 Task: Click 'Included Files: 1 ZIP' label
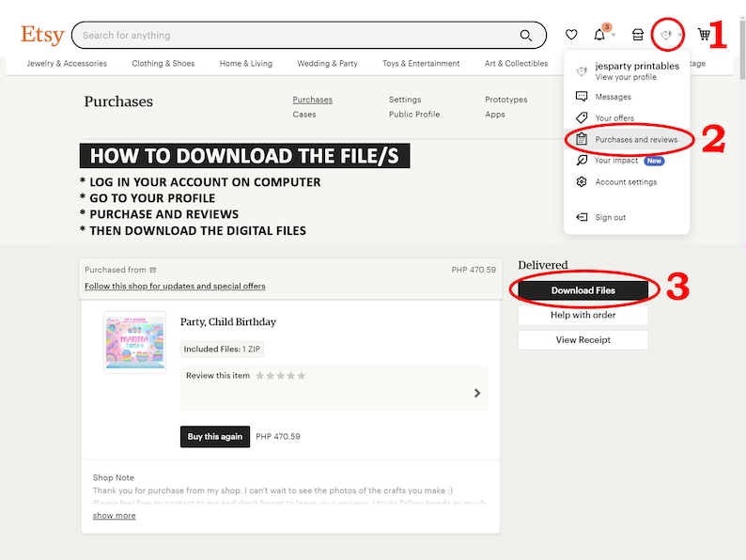pos(222,349)
